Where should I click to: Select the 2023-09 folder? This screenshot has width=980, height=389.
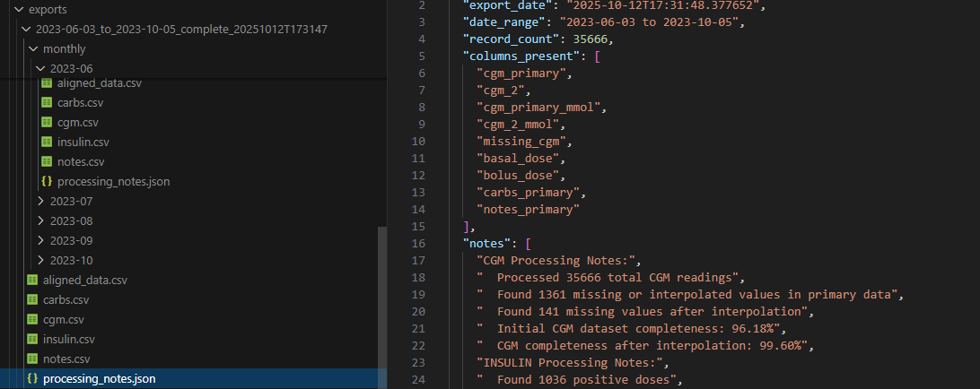click(71, 240)
